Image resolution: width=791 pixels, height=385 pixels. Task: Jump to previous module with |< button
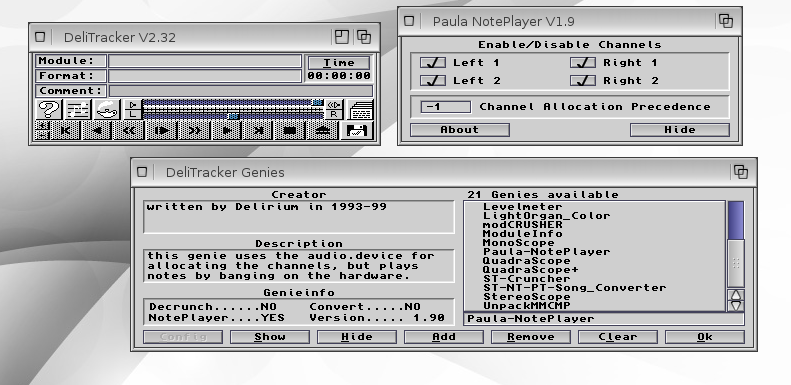coord(66,131)
